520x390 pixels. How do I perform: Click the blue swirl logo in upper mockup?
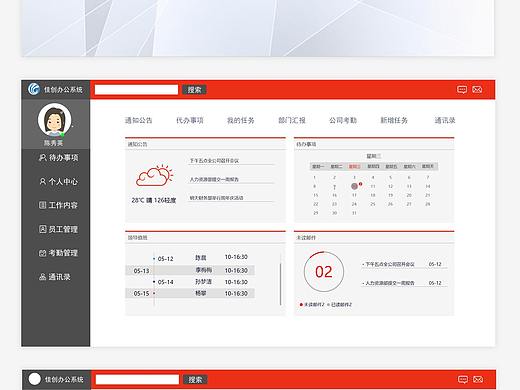click(x=34, y=89)
